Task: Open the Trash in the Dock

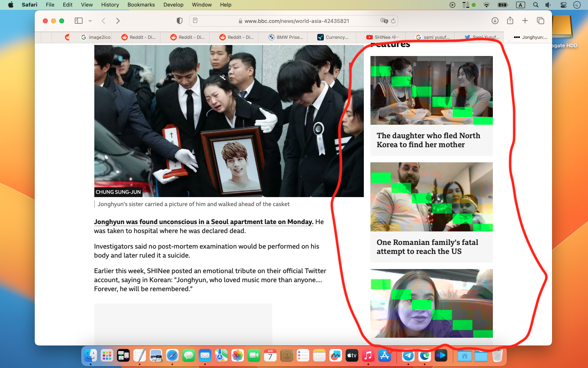Action: 497,355
